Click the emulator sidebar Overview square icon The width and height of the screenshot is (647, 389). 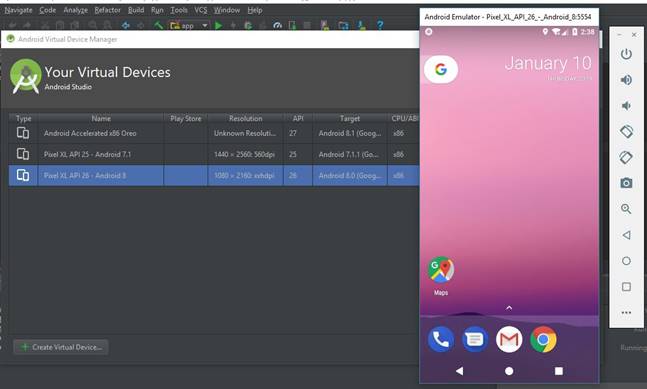click(626, 287)
